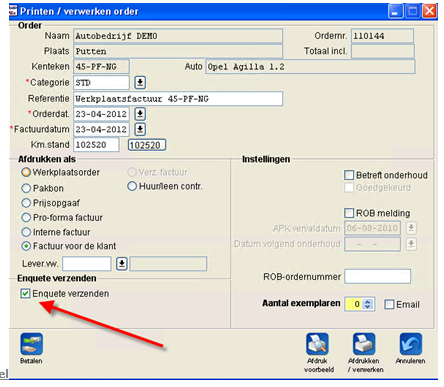The image size is (444, 387).
Task: Maximize the Printen / verwerken order window
Action: 413,11
